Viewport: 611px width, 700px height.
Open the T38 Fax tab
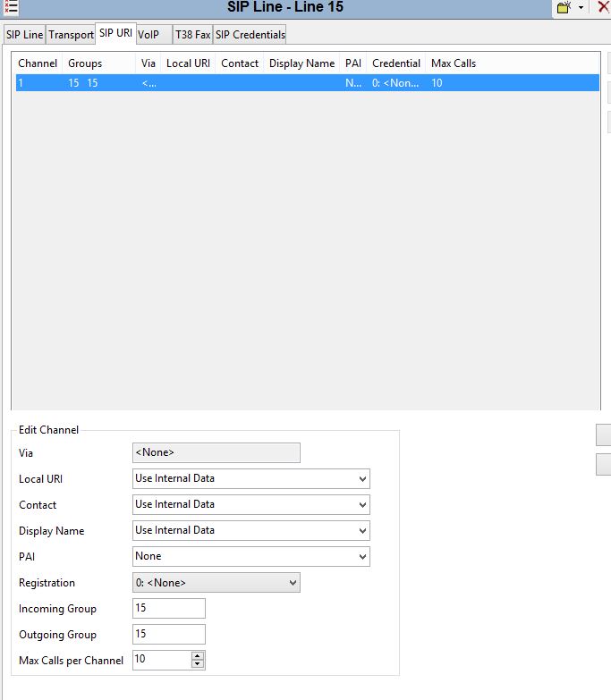[192, 34]
